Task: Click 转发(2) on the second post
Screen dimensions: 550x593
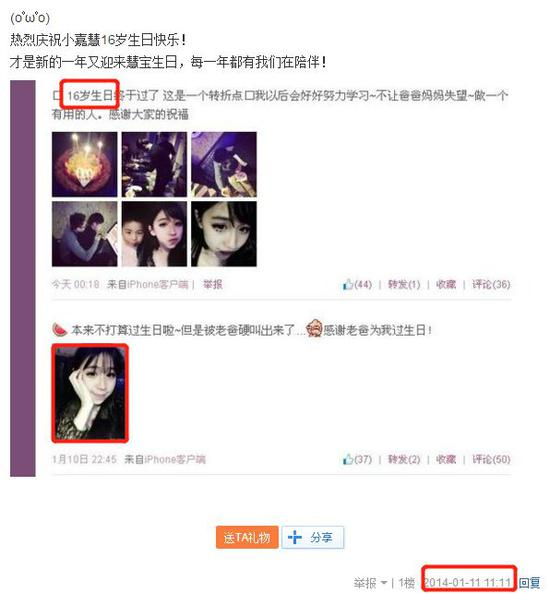Action: click(x=404, y=459)
